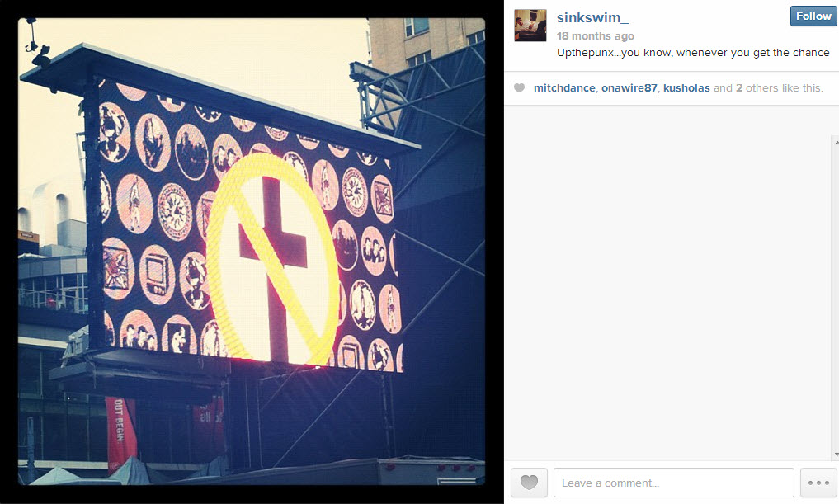Click the comments panel scrollbar track
This screenshot has width=839, height=504.
coord(836,298)
